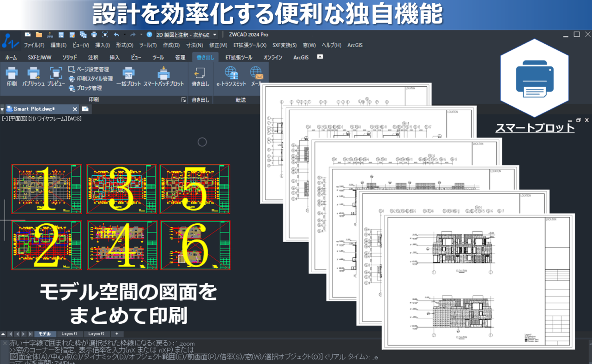Jump to first layout tab arrow

point(10,334)
